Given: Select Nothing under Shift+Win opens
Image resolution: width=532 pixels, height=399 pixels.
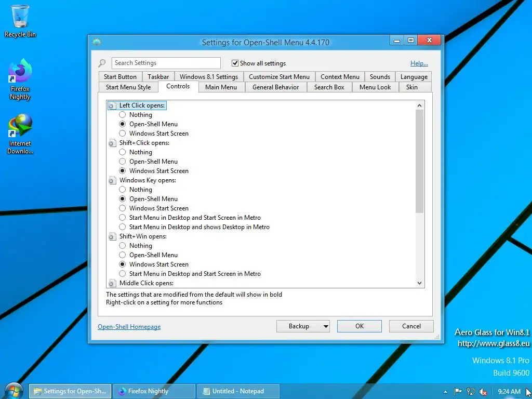Looking at the screenshot, I should point(122,246).
